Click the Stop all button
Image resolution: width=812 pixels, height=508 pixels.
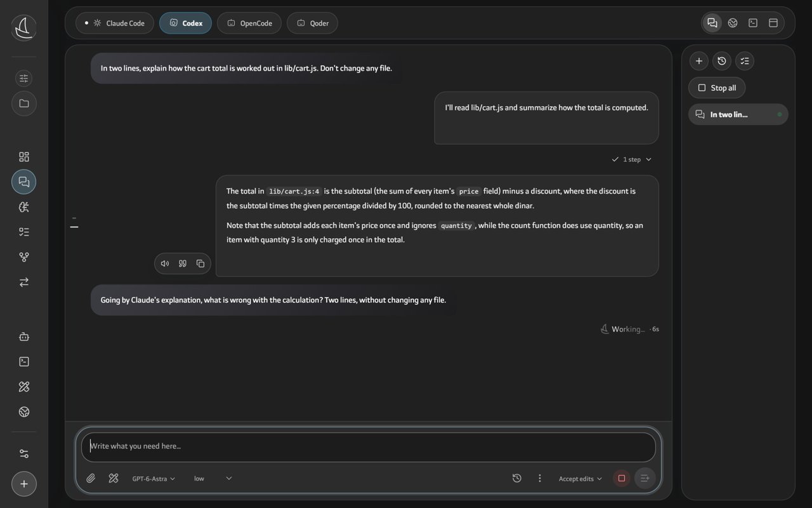717,88
